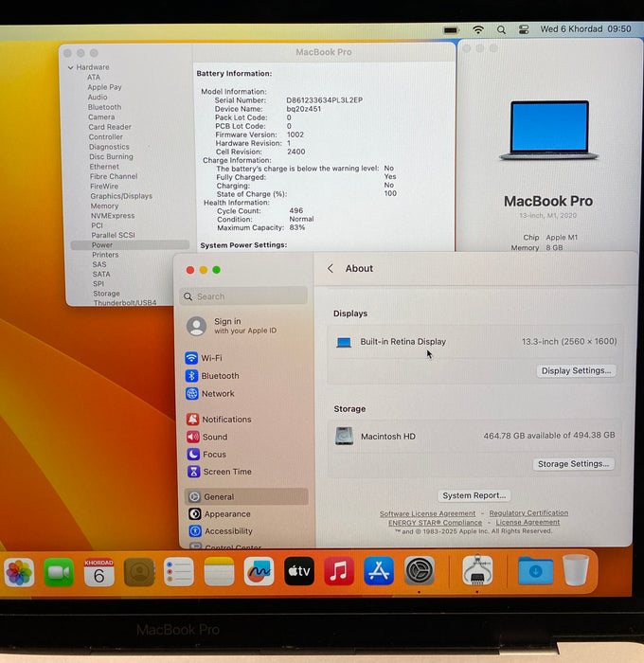This screenshot has height=663, width=644.
Task: Open the Calendar icon showing Khordad 6
Action: [98, 572]
